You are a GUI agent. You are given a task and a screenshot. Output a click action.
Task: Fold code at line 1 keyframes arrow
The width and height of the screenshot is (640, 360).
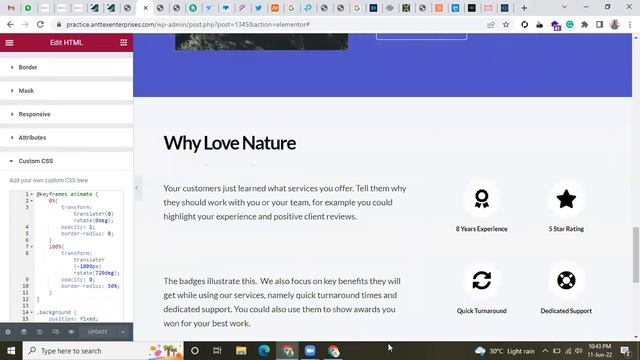[x=32, y=194]
